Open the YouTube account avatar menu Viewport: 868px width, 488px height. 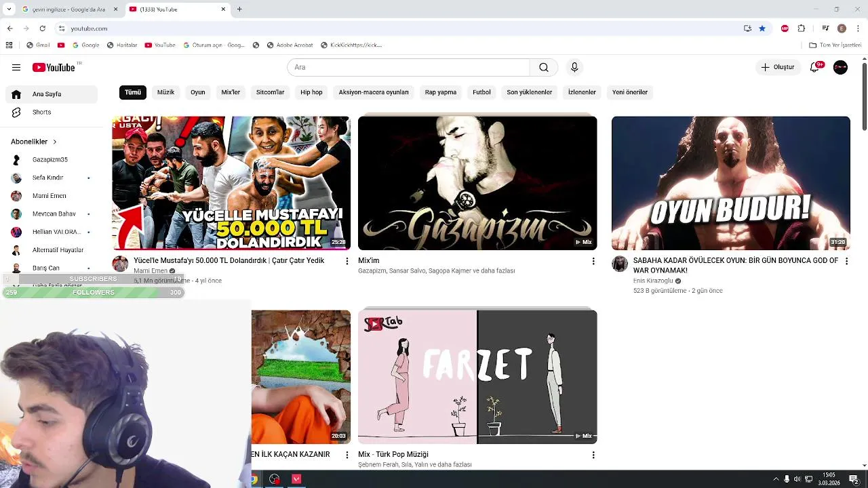tap(840, 67)
